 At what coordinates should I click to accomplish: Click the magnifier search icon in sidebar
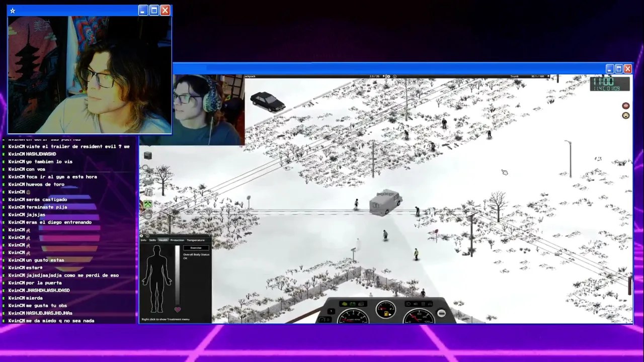coord(146,168)
